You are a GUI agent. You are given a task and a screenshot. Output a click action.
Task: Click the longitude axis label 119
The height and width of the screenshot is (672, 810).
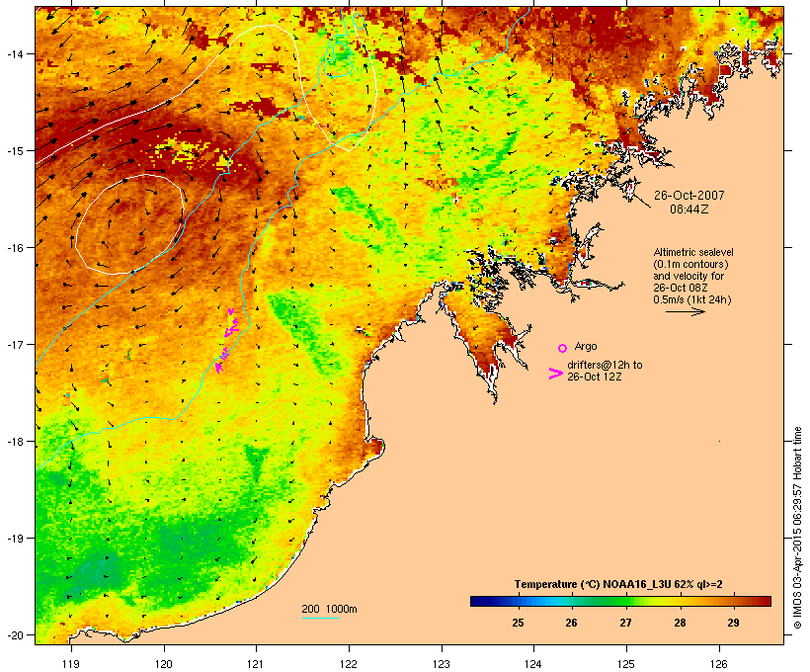pos(71,664)
